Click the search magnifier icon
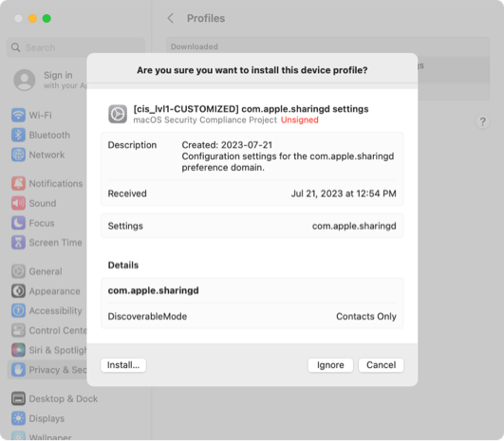Viewport: 504px width, 441px height. point(16,47)
